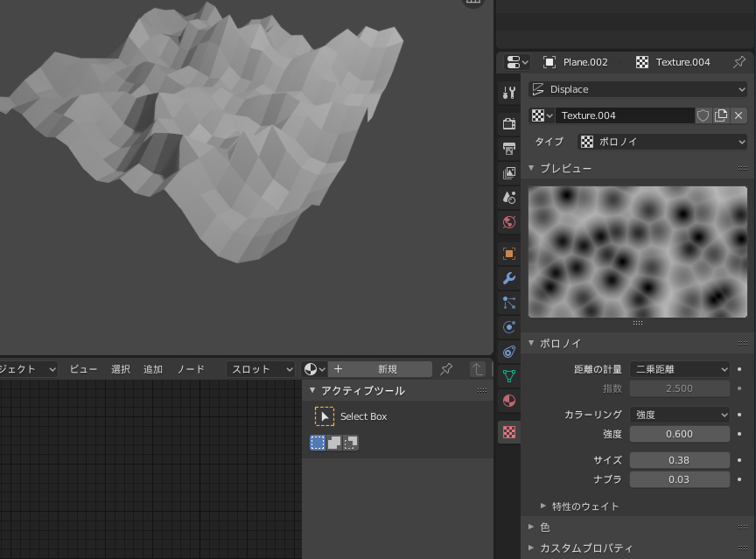Choose the extend-selection mode icon
This screenshot has height=559, width=756.
tap(334, 443)
